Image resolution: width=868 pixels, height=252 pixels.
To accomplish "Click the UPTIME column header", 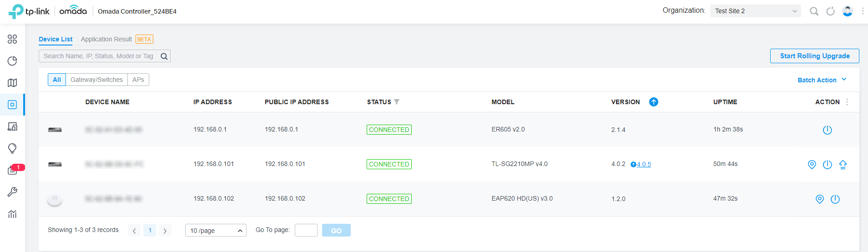I will 725,102.
